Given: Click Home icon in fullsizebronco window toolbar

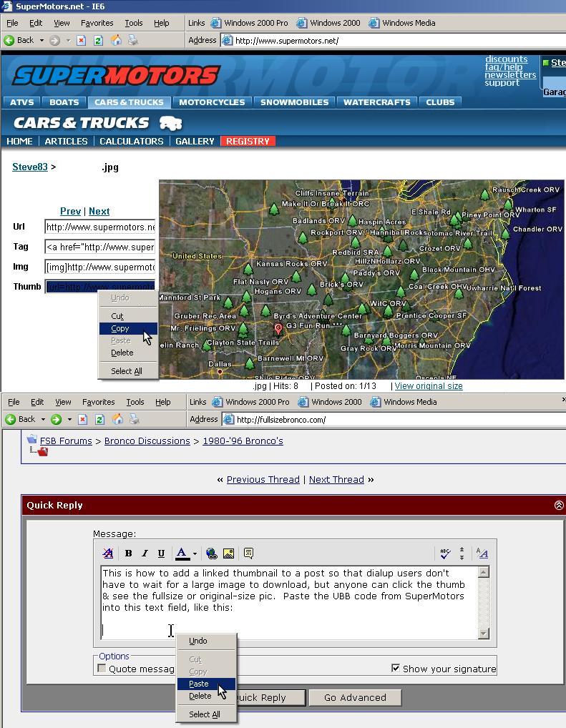Looking at the screenshot, I should pos(117,419).
